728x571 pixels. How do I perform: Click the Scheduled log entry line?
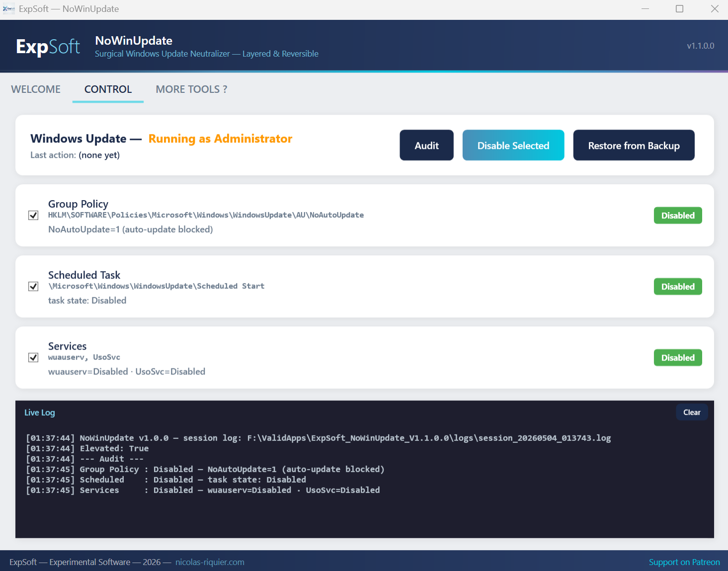166,480
